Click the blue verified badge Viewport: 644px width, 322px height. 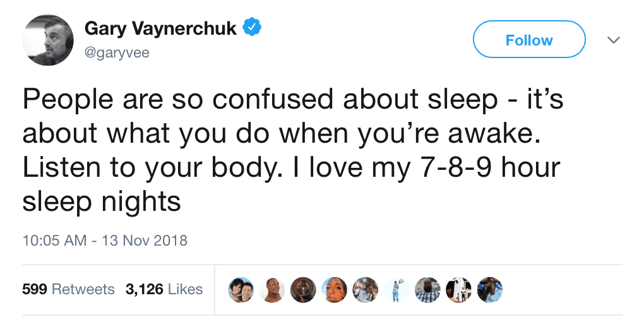click(253, 28)
